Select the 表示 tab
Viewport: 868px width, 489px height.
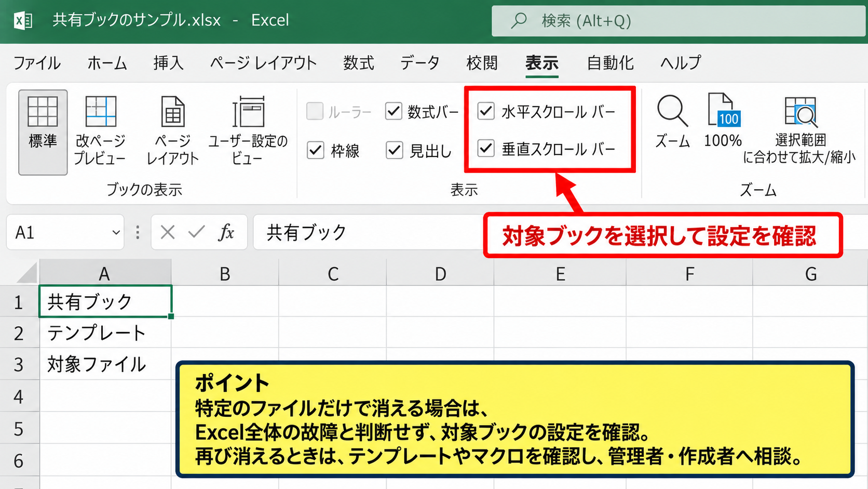click(x=541, y=63)
